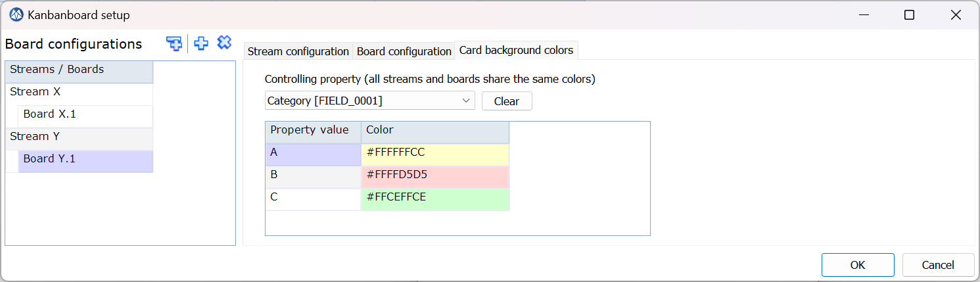
Task: Click the Cancel button
Action: click(938, 265)
